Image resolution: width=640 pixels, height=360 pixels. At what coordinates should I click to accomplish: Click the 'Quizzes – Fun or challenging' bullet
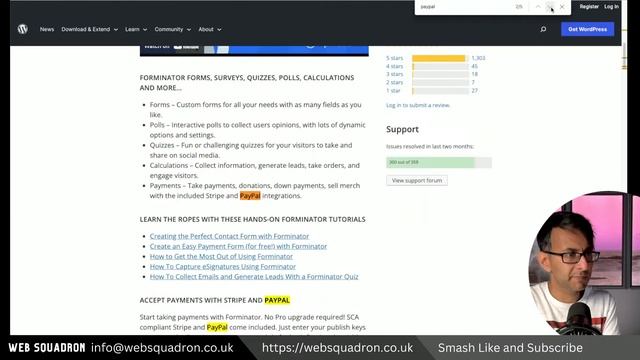[251, 150]
